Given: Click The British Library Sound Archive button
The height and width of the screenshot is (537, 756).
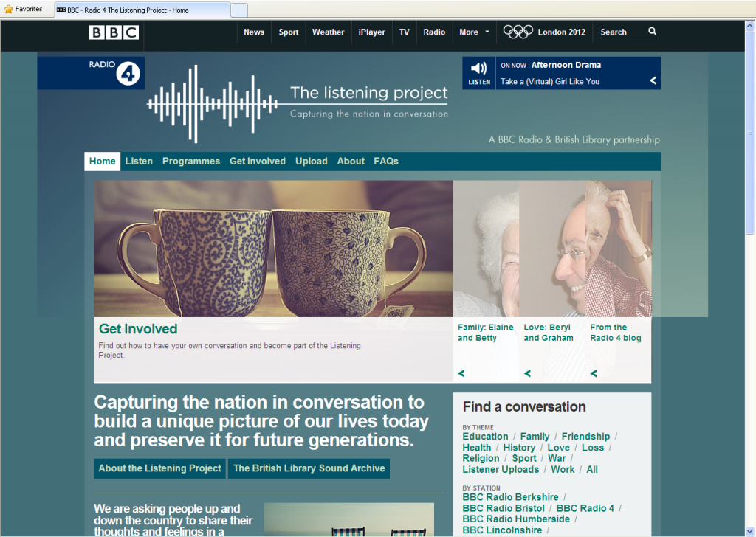Looking at the screenshot, I should pyautogui.click(x=309, y=468).
